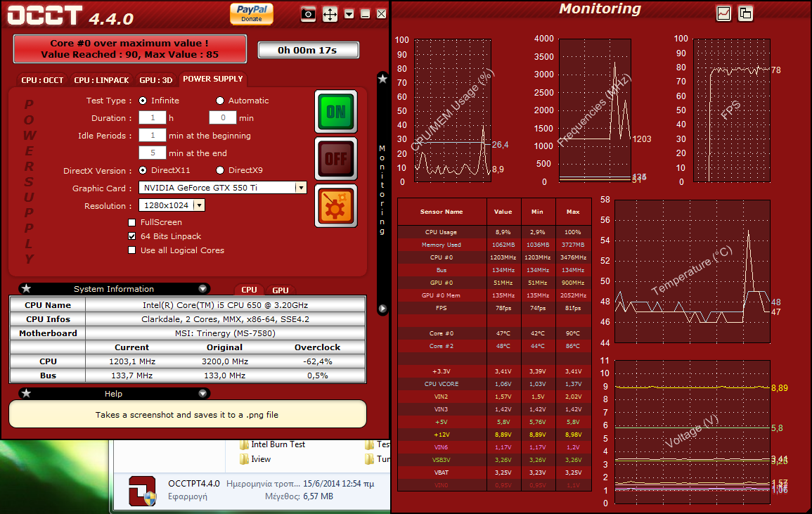
Task: Collapse System Information with its arrow
Action: [202, 288]
